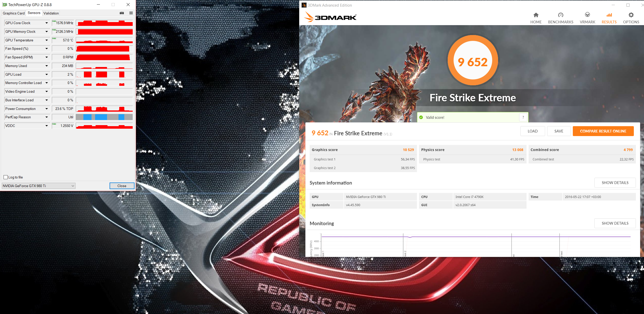
Task: Expand the PerfCap Reason dropdown arrow
Action: pos(47,117)
